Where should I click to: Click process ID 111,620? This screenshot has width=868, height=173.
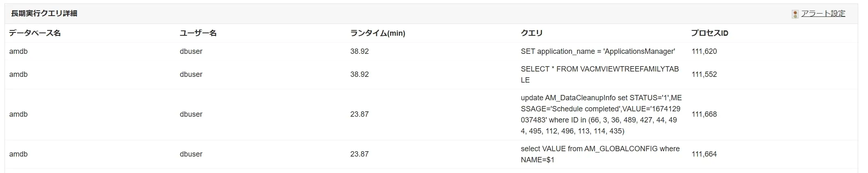coord(704,51)
